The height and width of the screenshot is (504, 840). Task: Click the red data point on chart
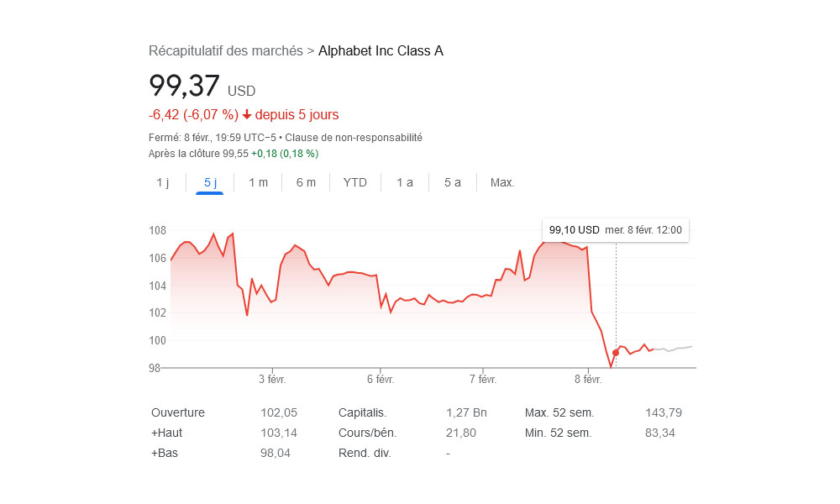[616, 353]
